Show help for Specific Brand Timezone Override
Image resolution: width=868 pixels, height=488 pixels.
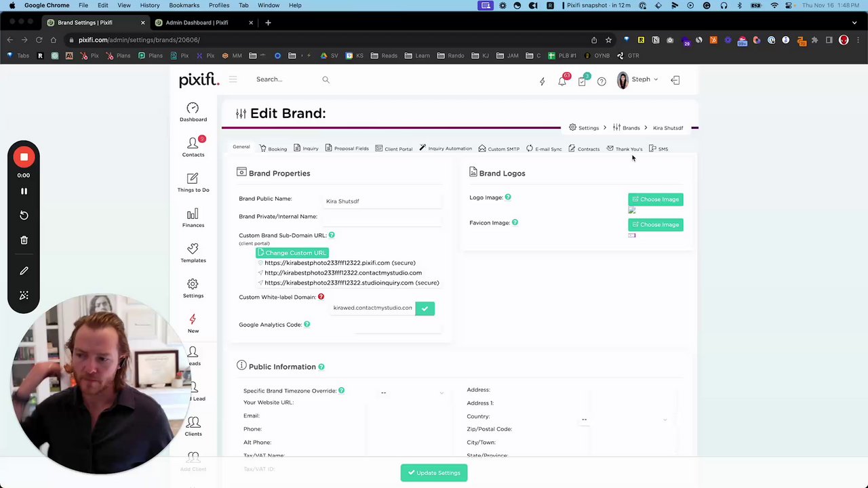pyautogui.click(x=341, y=390)
